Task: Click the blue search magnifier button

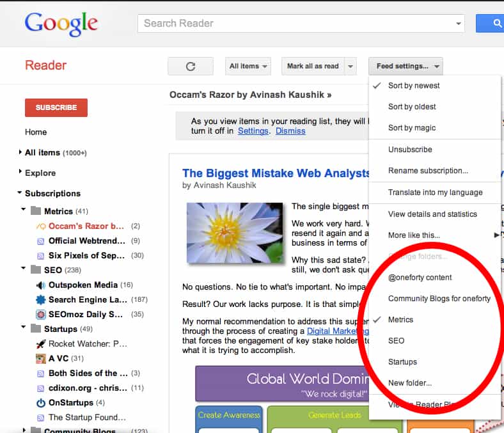Action: click(490, 23)
